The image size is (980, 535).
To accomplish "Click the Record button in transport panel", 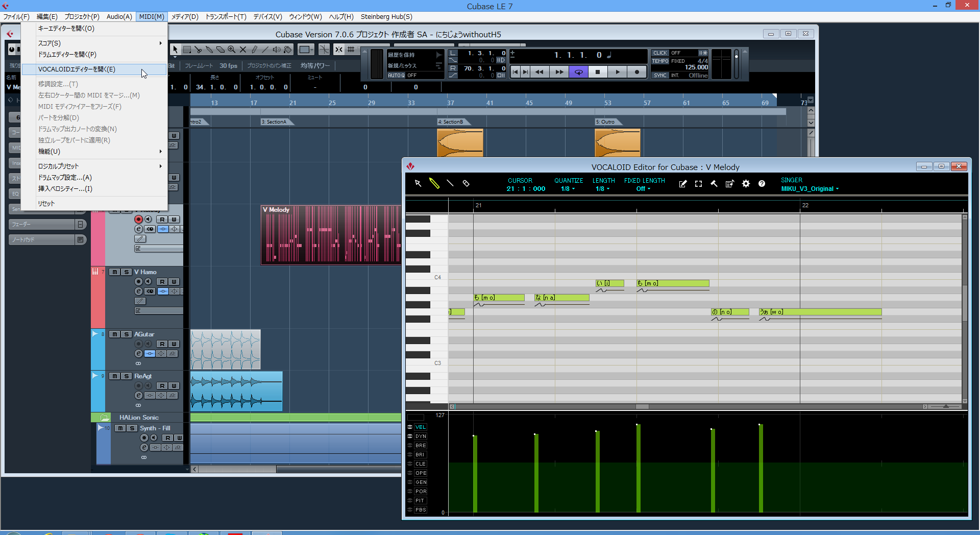I will pos(637,72).
